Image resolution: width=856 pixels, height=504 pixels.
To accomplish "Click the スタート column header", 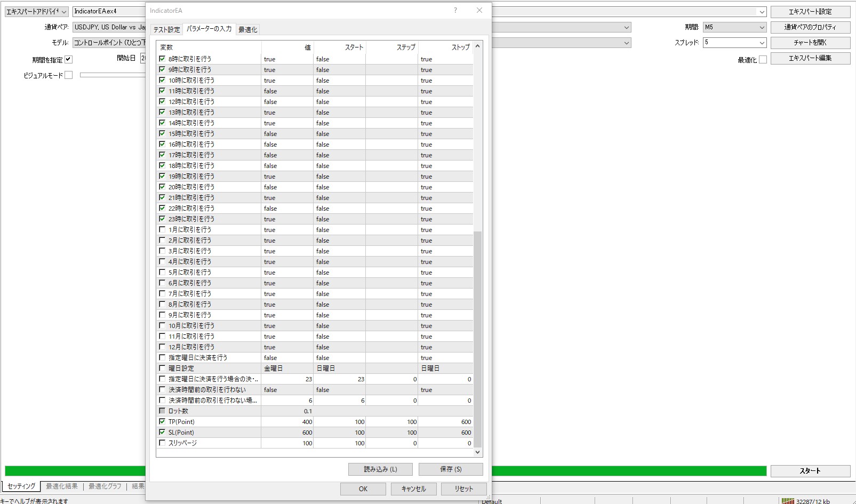I will click(x=340, y=47).
